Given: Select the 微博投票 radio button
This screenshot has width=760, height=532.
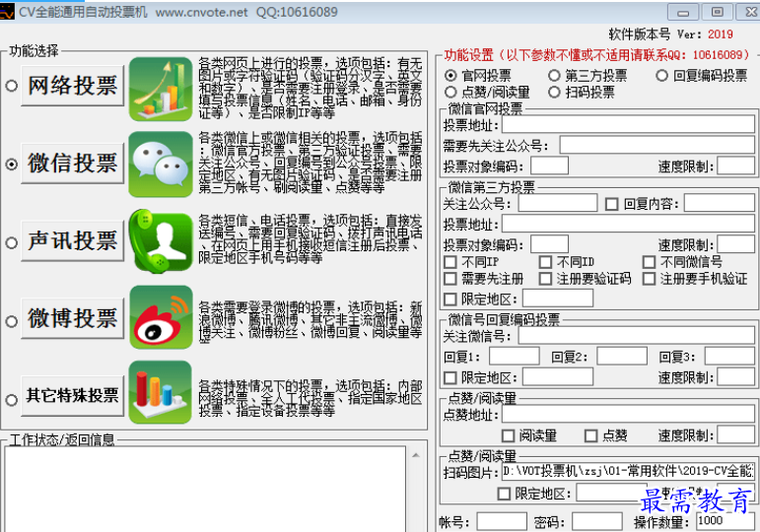Looking at the screenshot, I should [12, 321].
